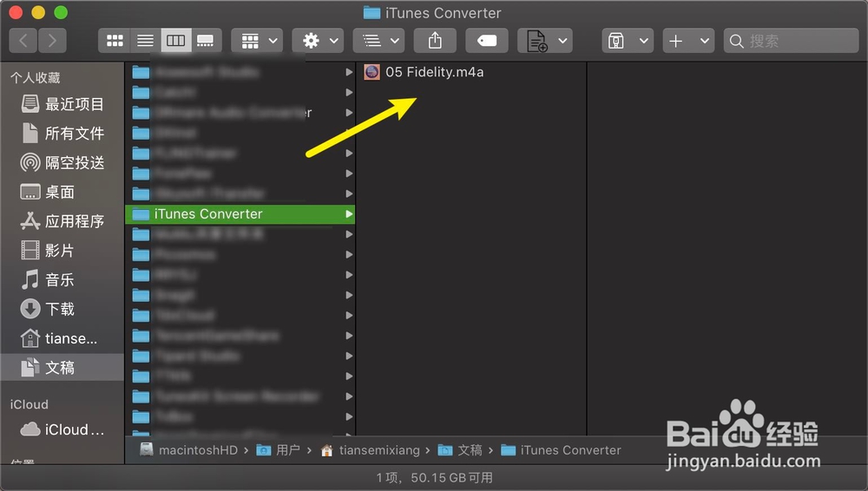Image resolution: width=868 pixels, height=491 pixels.
Task: Open iCloud Drive in the sidebar
Action: tap(62, 429)
